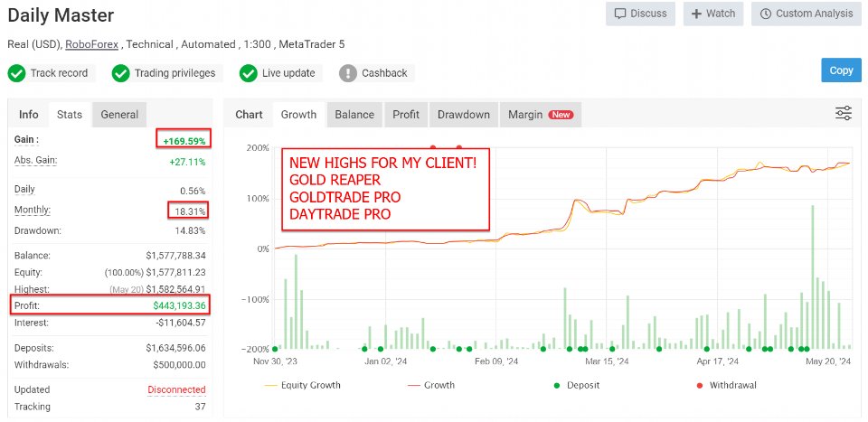Image resolution: width=868 pixels, height=422 pixels.
Task: Click the Watch plus button
Action: (x=713, y=14)
